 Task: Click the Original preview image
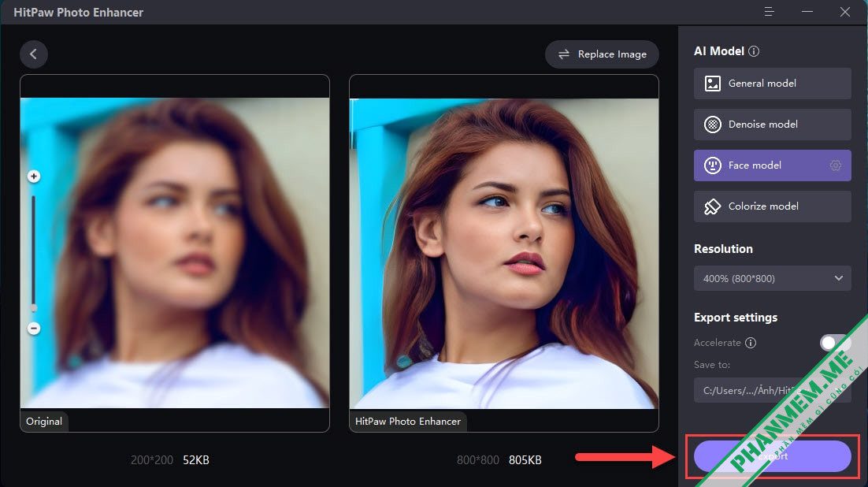click(x=175, y=253)
